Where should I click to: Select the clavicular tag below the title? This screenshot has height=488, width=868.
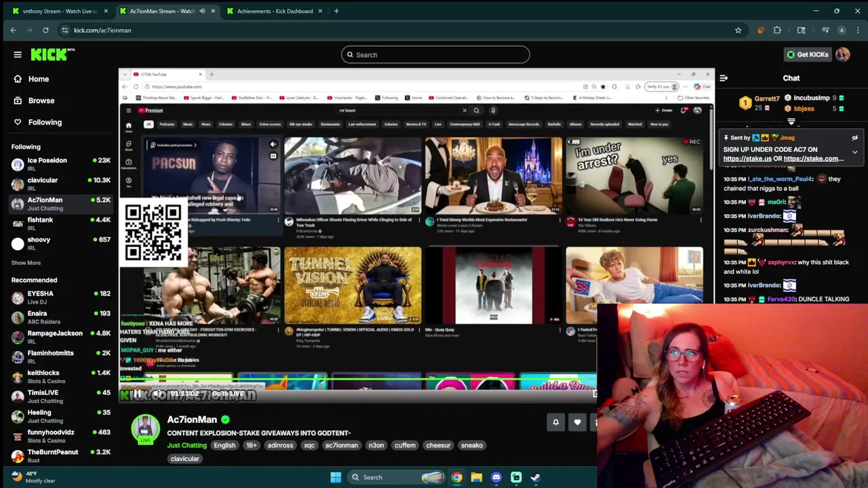click(184, 459)
